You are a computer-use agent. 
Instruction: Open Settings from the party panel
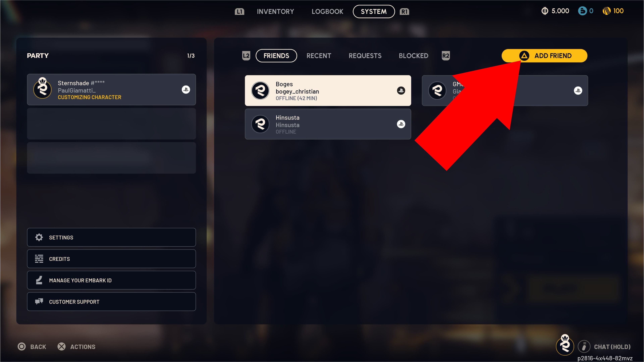click(x=111, y=237)
